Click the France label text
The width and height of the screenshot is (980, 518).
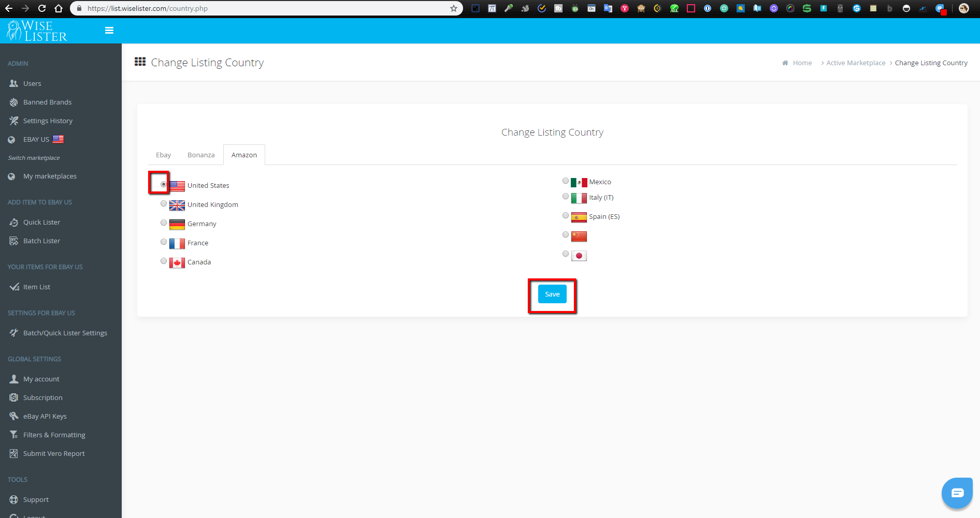click(198, 243)
